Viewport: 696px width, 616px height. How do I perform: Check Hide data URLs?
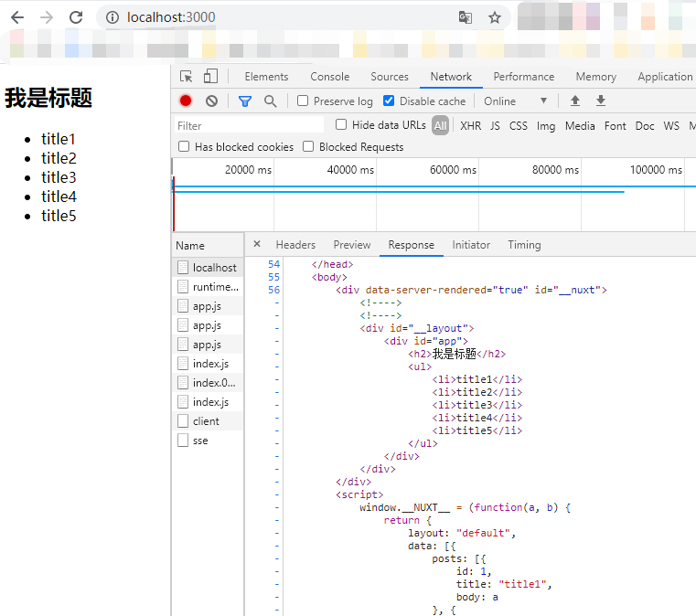(x=341, y=124)
